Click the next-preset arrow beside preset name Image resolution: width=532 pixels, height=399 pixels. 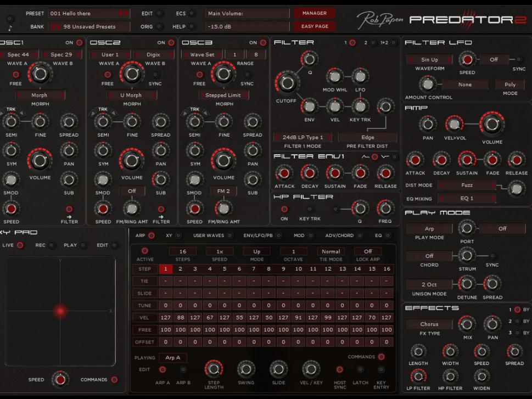(125, 13)
